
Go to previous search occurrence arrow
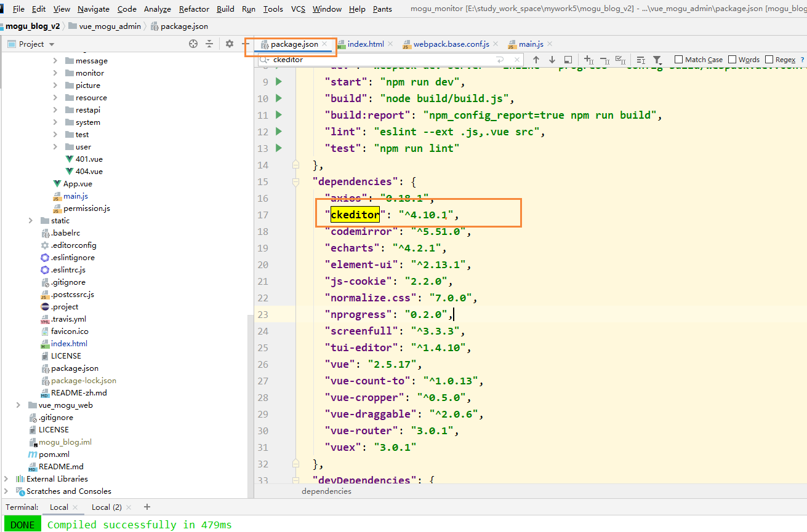click(536, 60)
